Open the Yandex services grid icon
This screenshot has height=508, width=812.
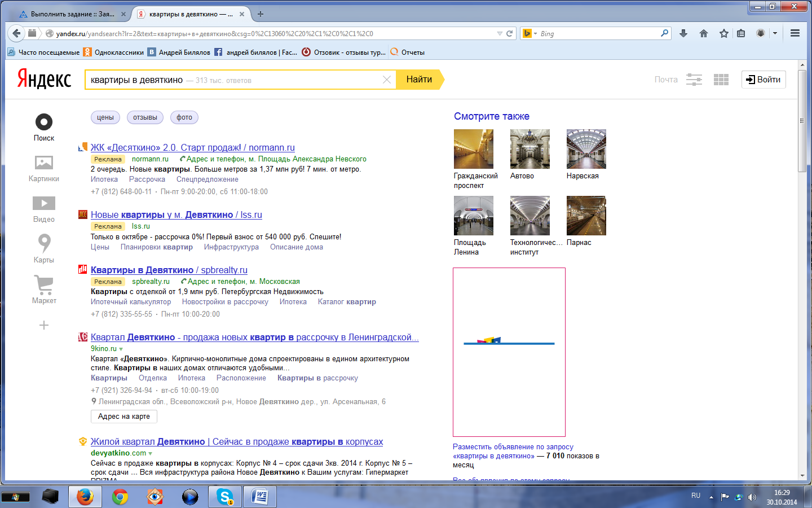(721, 80)
